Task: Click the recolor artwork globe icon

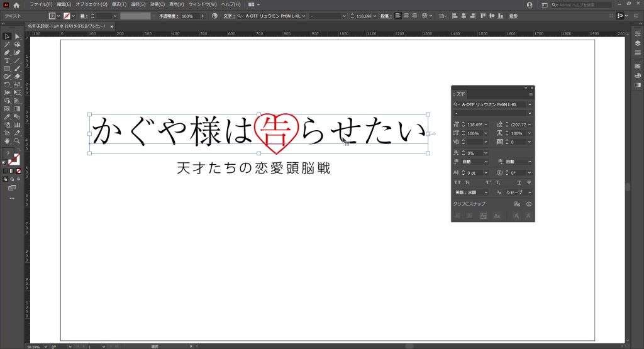Action: (214, 16)
